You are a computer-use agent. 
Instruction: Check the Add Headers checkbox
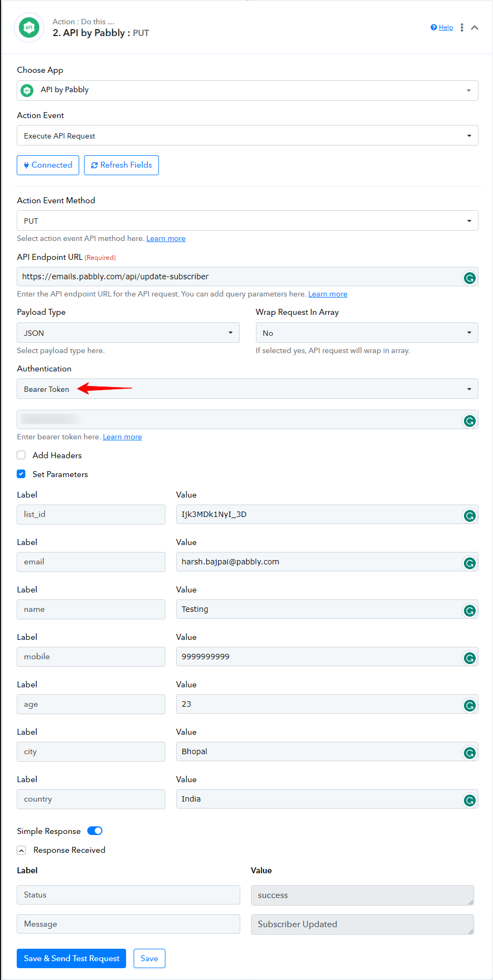pos(21,455)
